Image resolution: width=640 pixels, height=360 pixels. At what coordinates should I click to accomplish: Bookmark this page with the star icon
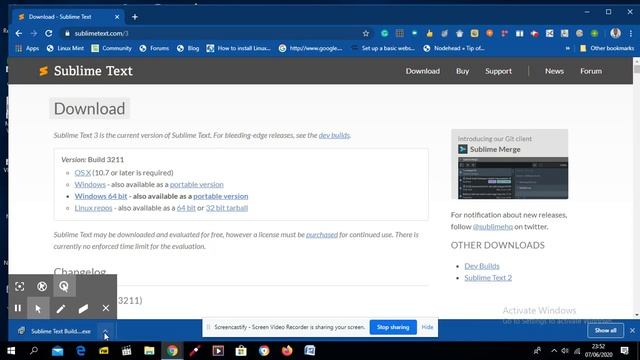pos(366,33)
